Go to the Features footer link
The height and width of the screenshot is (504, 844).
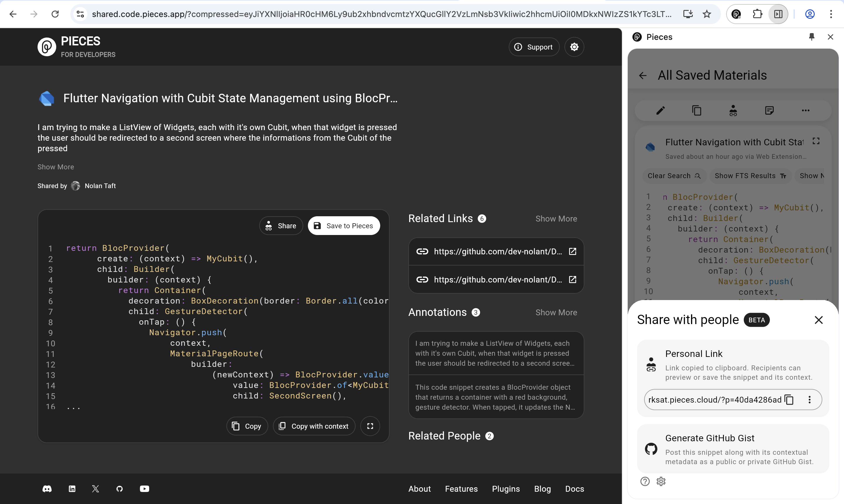pyautogui.click(x=461, y=489)
